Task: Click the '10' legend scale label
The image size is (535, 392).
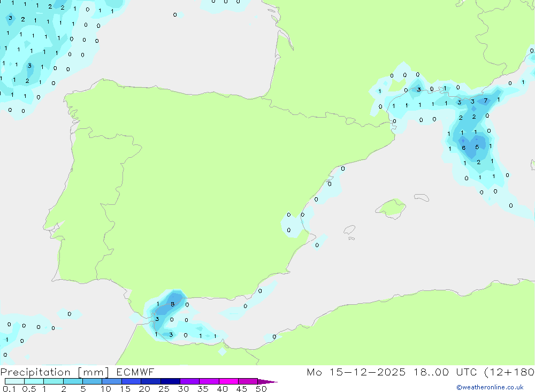Action: [106, 389]
